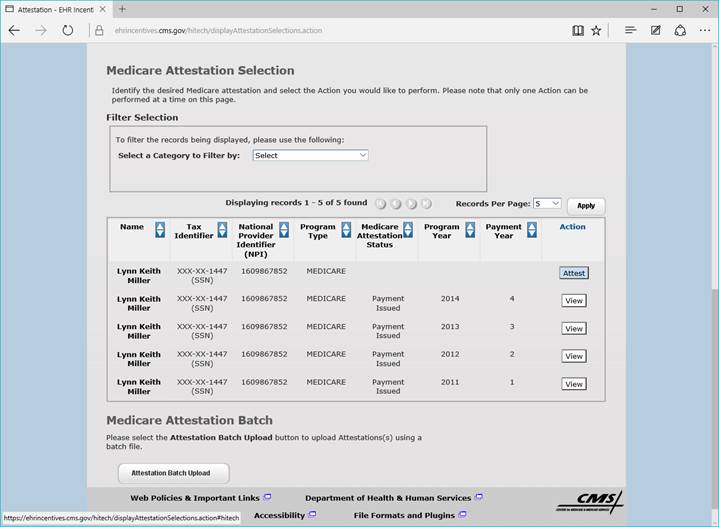View the 2014 program year attestation

point(573,301)
